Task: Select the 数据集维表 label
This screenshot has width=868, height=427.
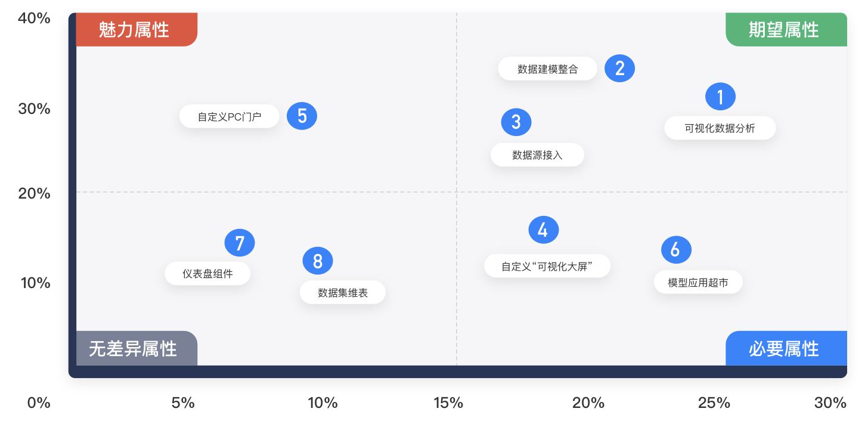Action: coord(342,293)
